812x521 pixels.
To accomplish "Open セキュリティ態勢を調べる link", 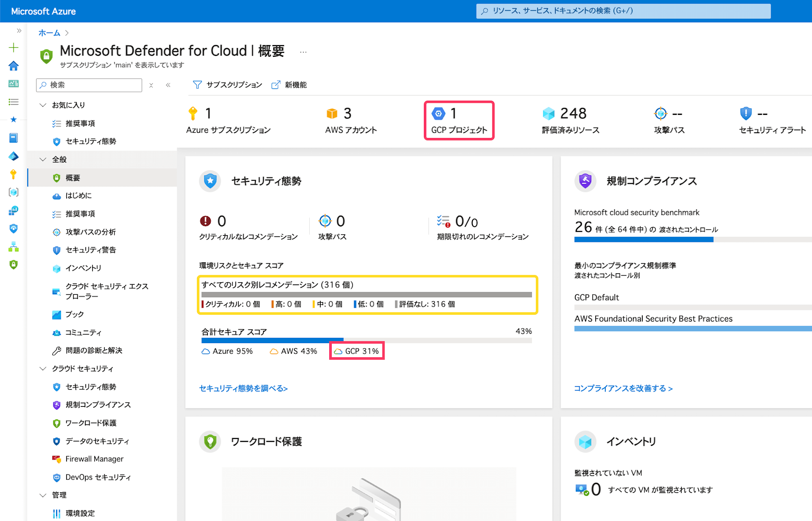I will click(x=244, y=389).
